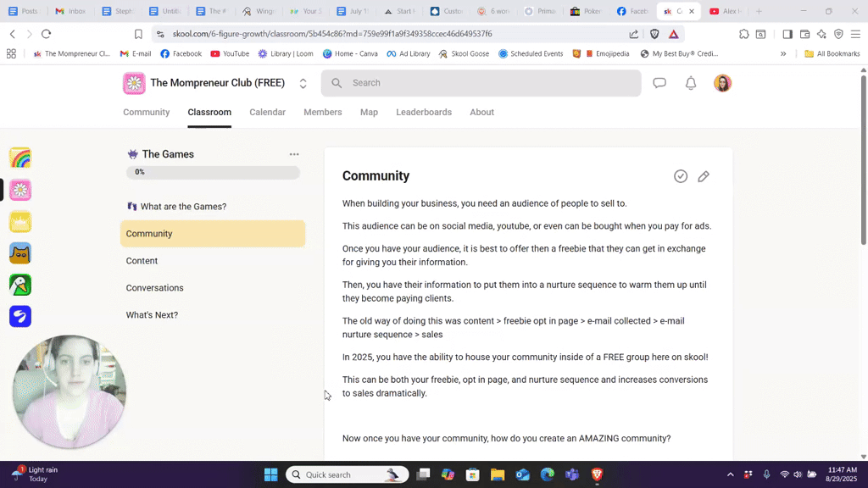868x488 pixels.
Task: Open the Members tab
Action: (x=323, y=113)
